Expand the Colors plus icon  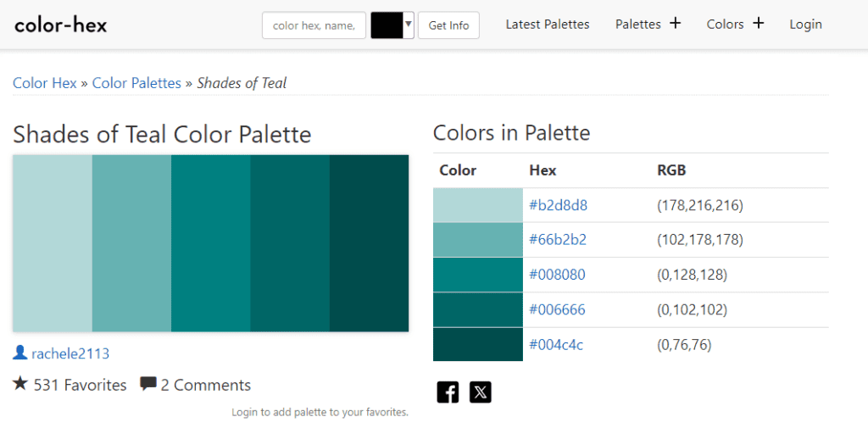758,23
